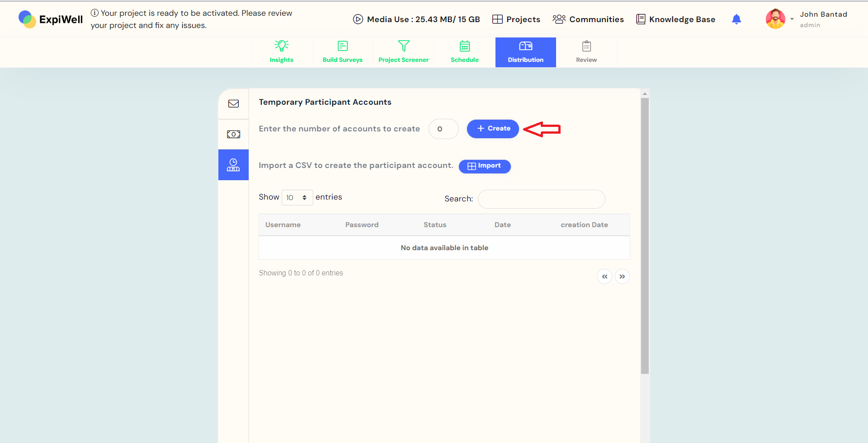
Task: Open the Projects grid menu item
Action: (516, 19)
